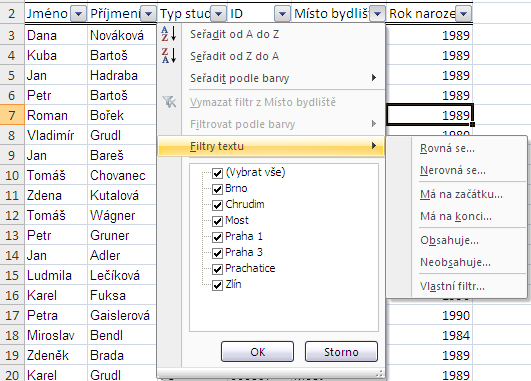531x381 pixels.
Task: Expand the Rok narození filter dropdown
Action: click(464, 14)
